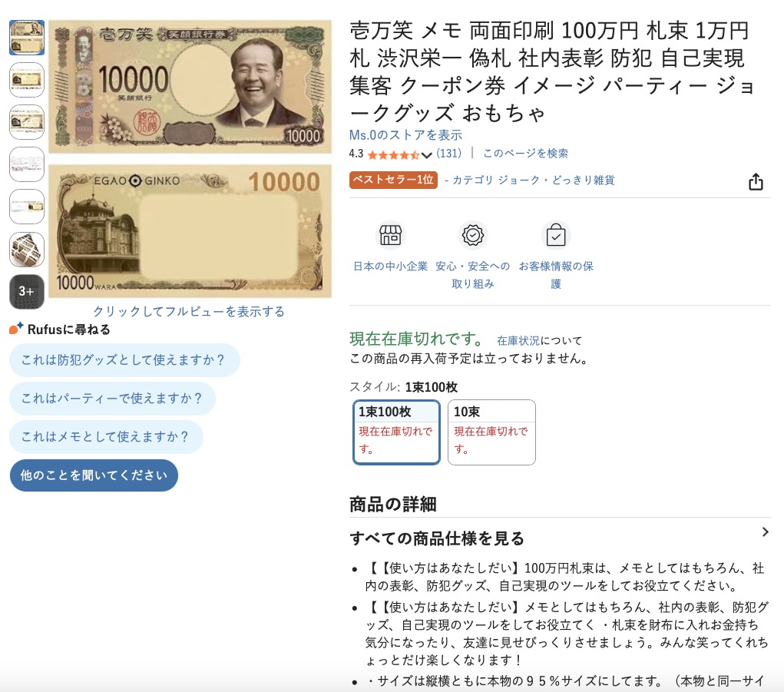Click the 日本の中小企業 store icon

[x=391, y=235]
